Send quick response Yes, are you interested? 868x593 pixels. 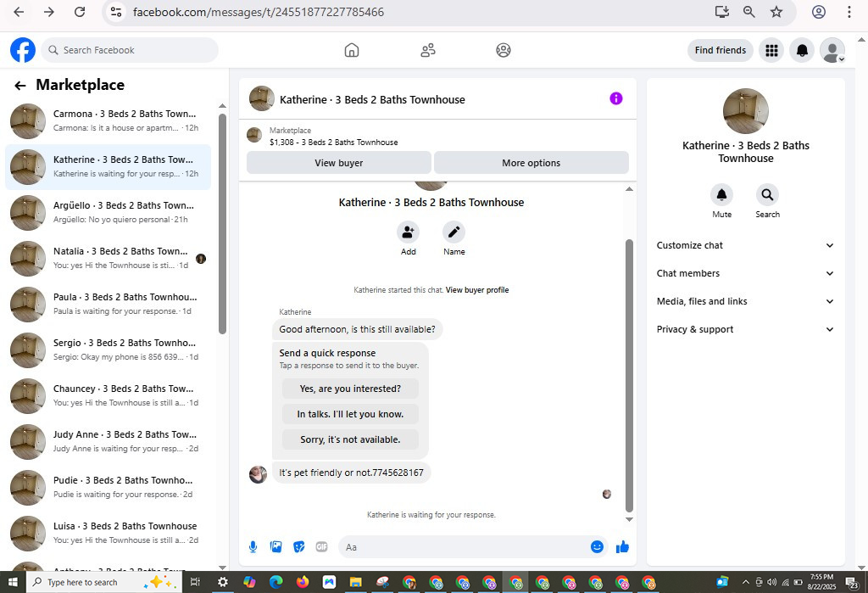[x=350, y=389]
